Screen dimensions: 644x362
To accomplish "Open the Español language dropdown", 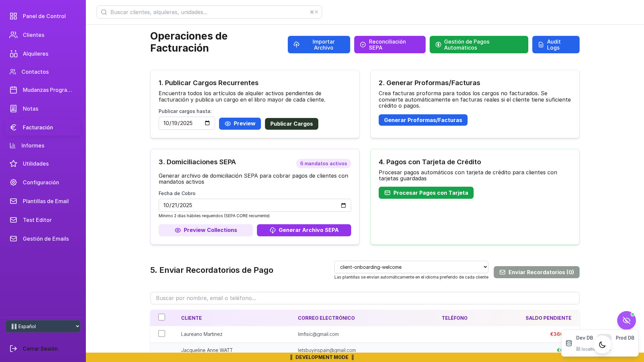I will (x=43, y=326).
